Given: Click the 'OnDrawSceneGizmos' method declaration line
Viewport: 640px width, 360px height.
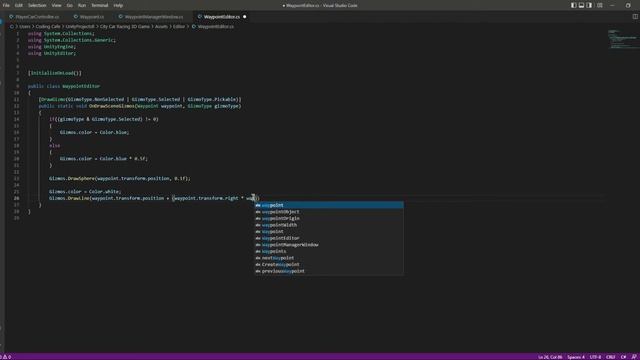Looking at the screenshot, I should [140, 106].
